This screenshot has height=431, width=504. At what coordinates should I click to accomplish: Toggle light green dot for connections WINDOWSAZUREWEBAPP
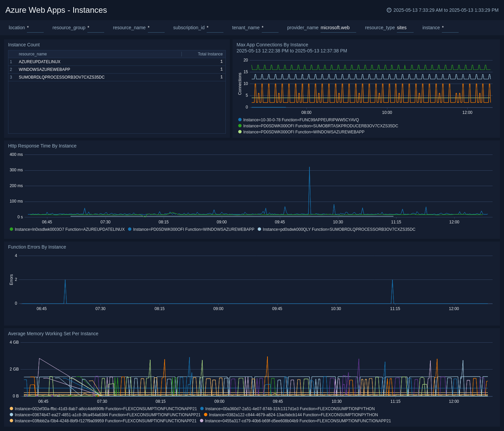pyautogui.click(x=240, y=132)
